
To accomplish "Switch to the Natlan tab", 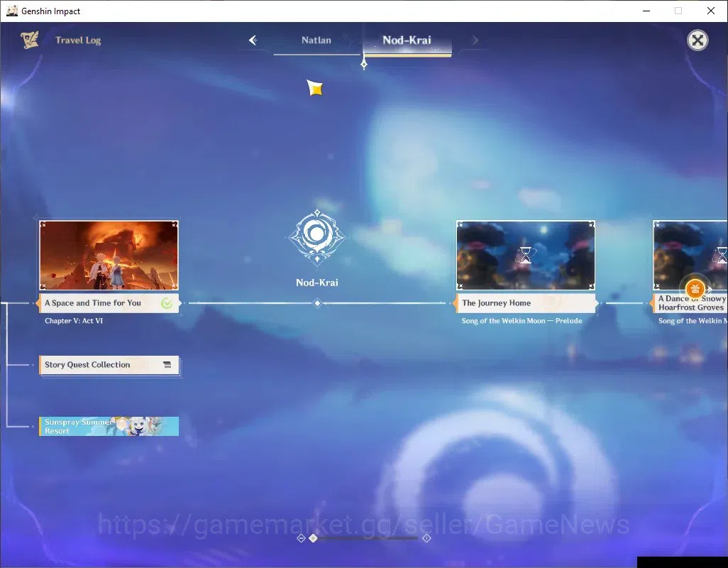I will [316, 40].
